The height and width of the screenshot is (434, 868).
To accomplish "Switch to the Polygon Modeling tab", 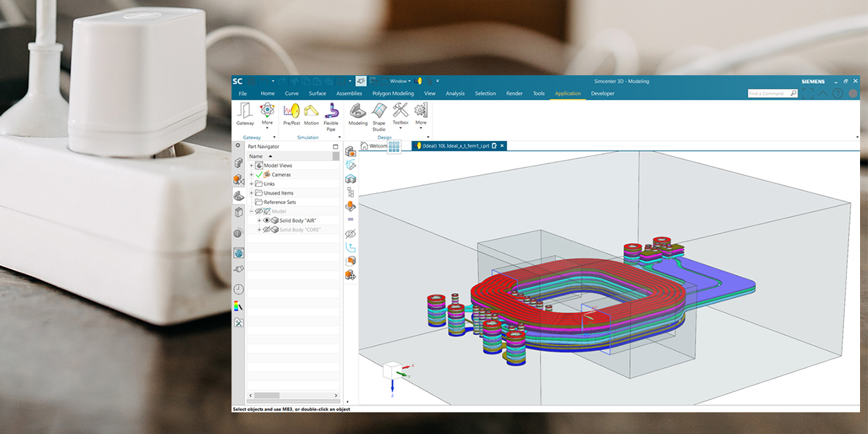I will pos(393,93).
